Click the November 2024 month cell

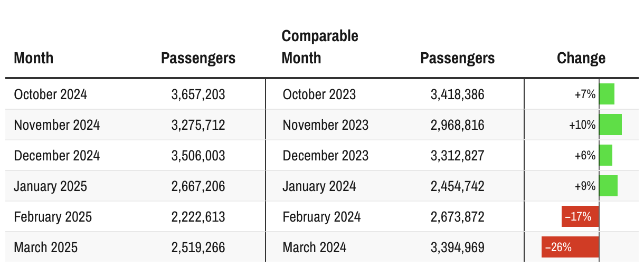(x=57, y=125)
